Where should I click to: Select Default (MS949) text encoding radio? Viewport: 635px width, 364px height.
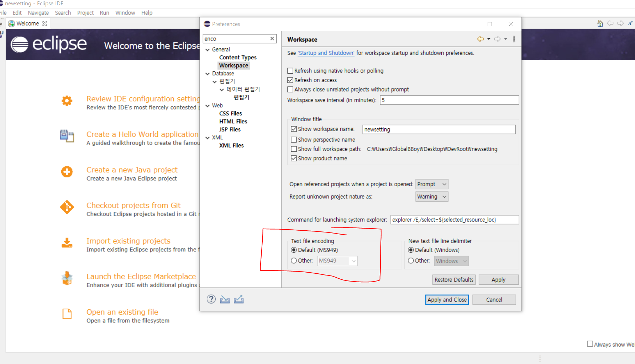294,250
